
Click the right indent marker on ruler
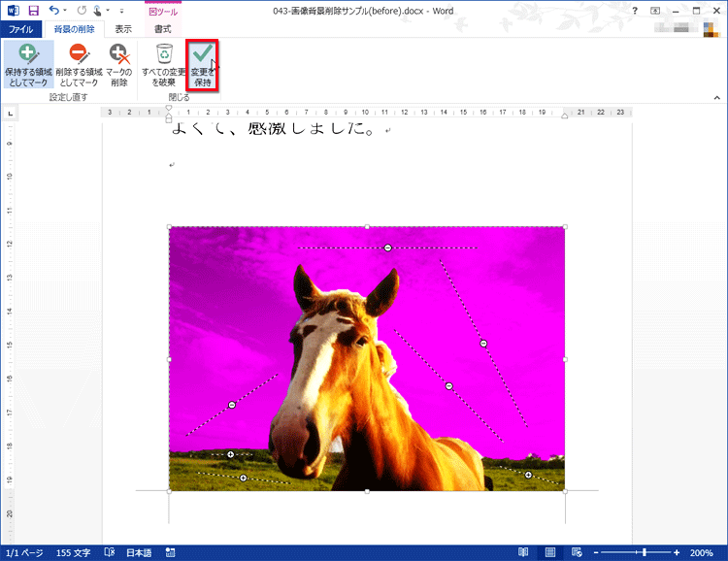coord(565,116)
